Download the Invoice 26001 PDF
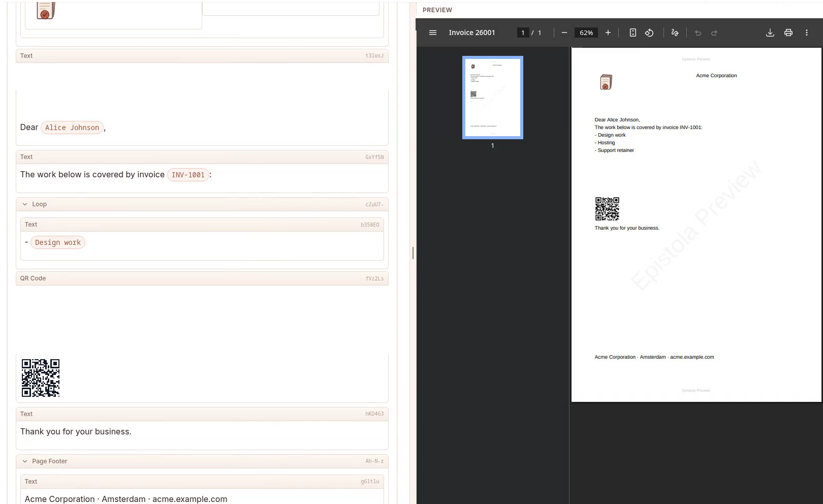The image size is (823, 504). click(770, 33)
